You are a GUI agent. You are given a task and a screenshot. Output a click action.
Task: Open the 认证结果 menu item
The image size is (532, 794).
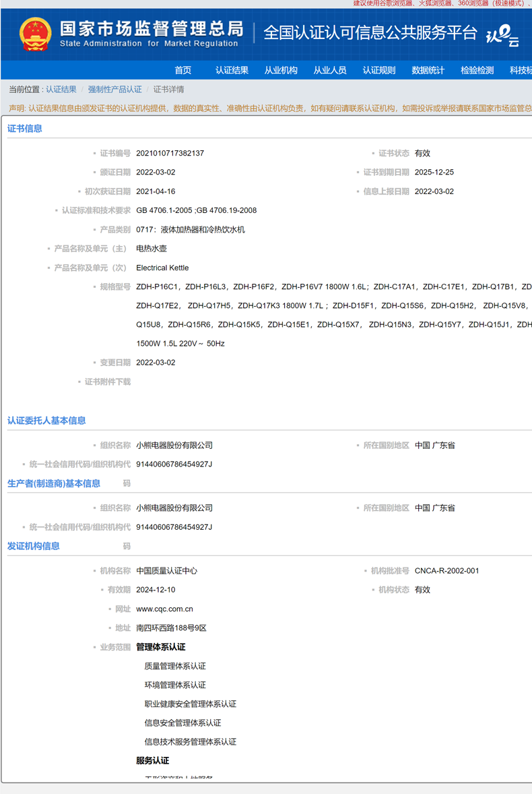(x=232, y=70)
